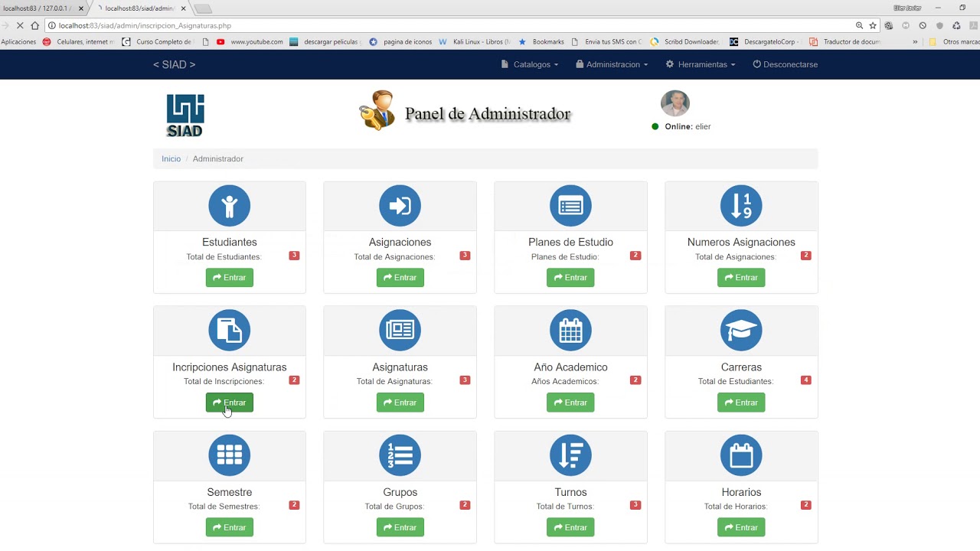Click Entrar under Semestre
This screenshot has height=551, width=980.
point(229,527)
